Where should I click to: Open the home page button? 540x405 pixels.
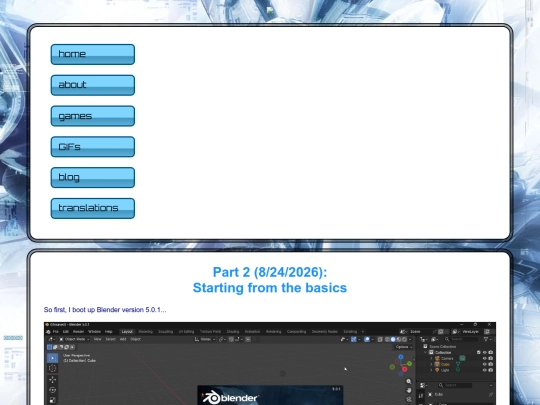[93, 54]
